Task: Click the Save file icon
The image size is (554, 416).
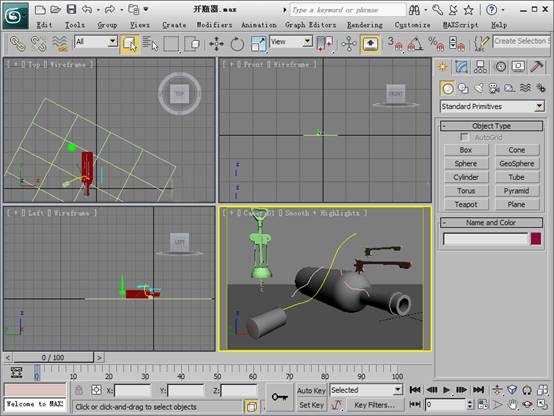Action: pyautogui.click(x=71, y=10)
